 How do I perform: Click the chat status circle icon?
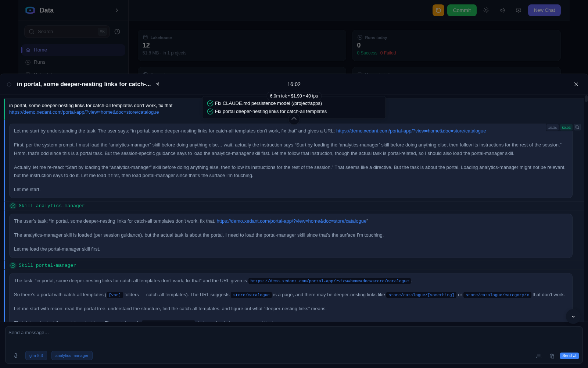click(x=9, y=84)
